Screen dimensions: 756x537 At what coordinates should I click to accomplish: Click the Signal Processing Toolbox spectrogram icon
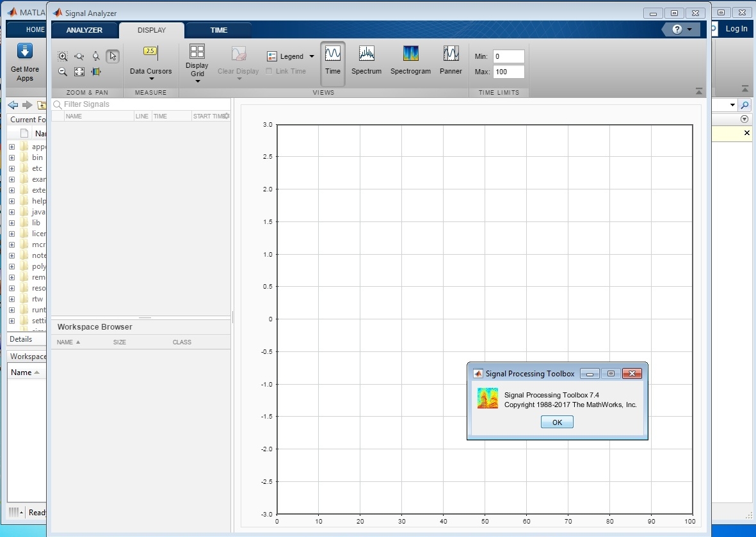487,399
